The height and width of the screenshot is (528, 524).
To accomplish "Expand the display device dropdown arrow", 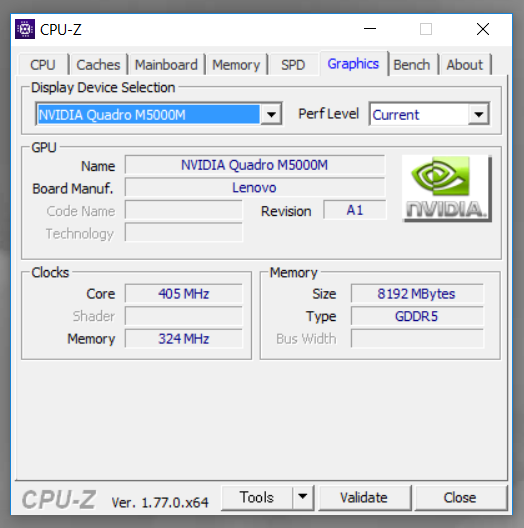I will (x=271, y=114).
